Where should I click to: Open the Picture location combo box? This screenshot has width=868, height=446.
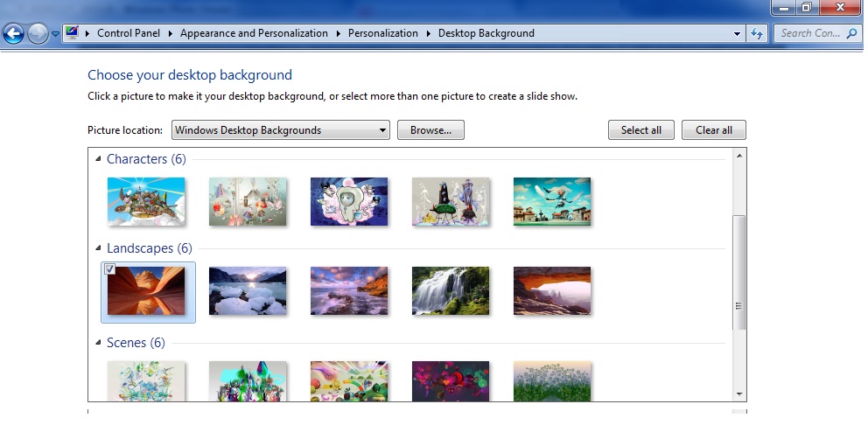pyautogui.click(x=281, y=130)
